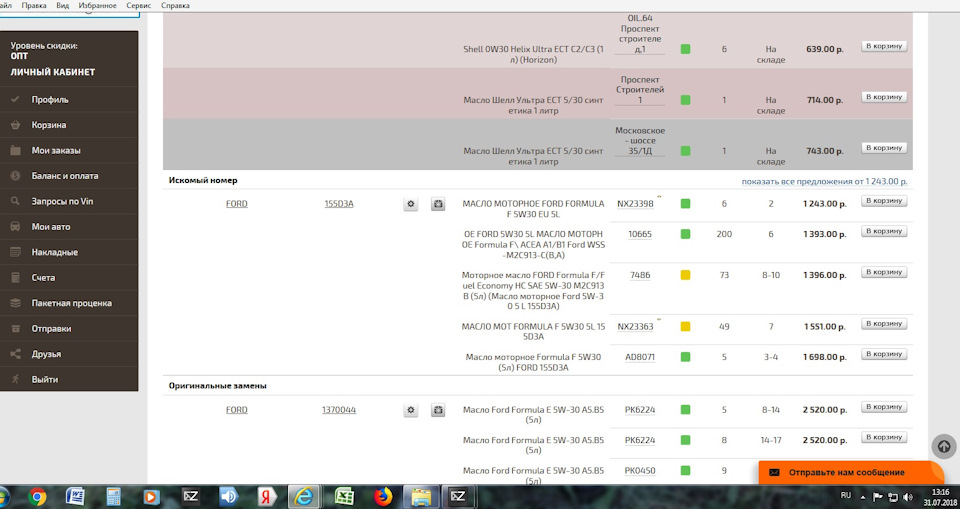Open Yandex browser from the taskbar
This screenshot has width=960, height=509.
(266, 497)
